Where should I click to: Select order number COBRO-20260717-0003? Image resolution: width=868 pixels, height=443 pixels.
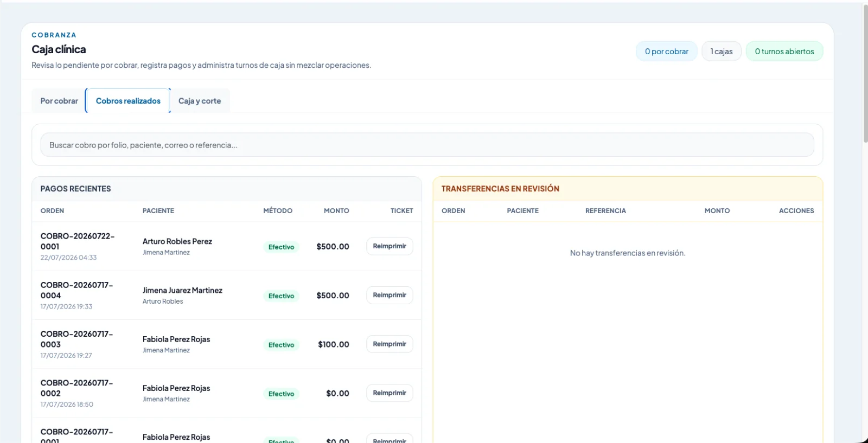(x=77, y=339)
